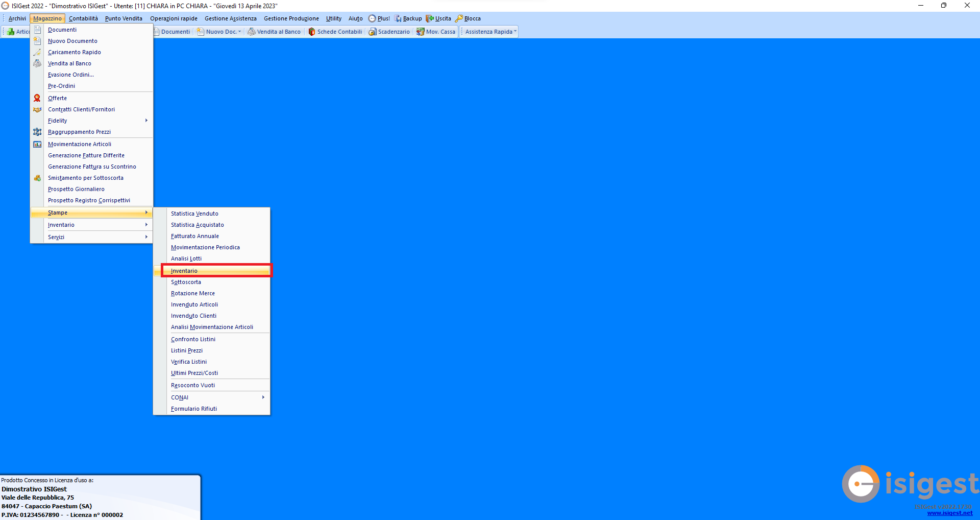Click the Mov. Cassa toolbar button
The height and width of the screenshot is (520, 980).
(x=435, y=32)
